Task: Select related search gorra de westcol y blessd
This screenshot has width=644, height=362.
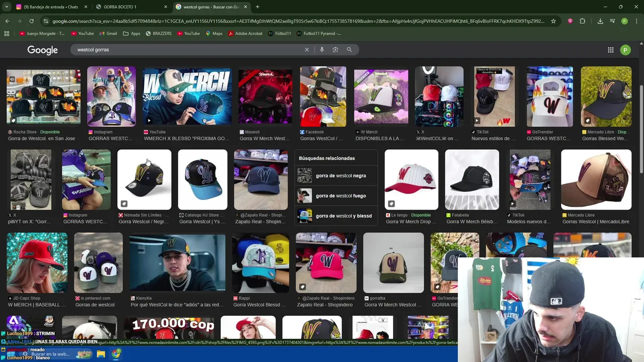Action: (336, 216)
